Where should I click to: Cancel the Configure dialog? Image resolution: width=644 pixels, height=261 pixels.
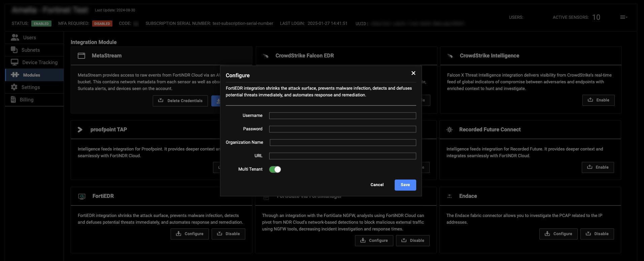[x=377, y=185]
